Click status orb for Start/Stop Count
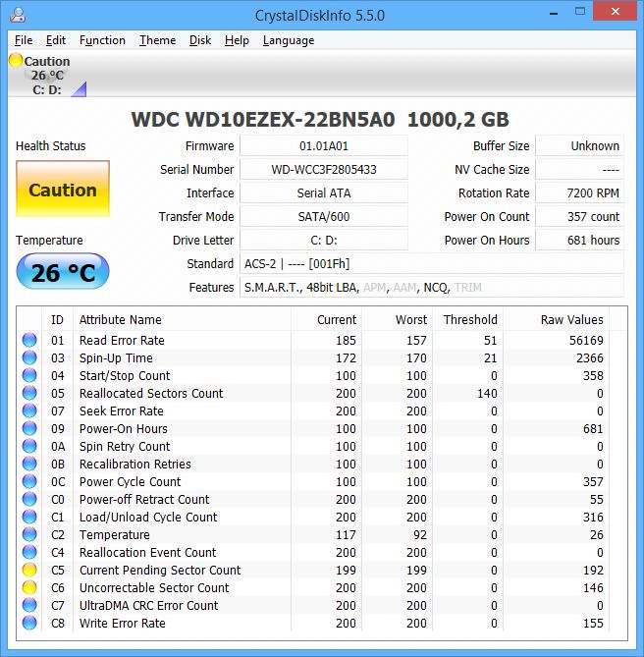This screenshot has width=644, height=657. (x=29, y=375)
